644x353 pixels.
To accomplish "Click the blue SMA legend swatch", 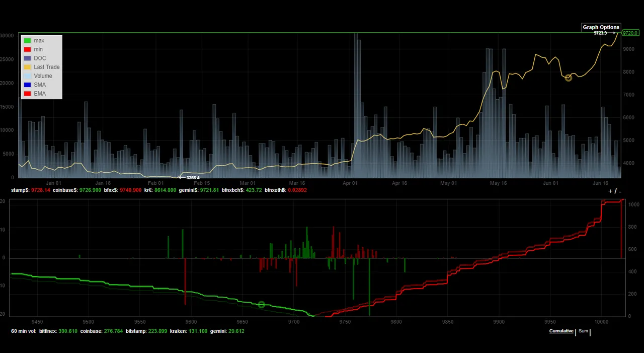I will point(28,85).
